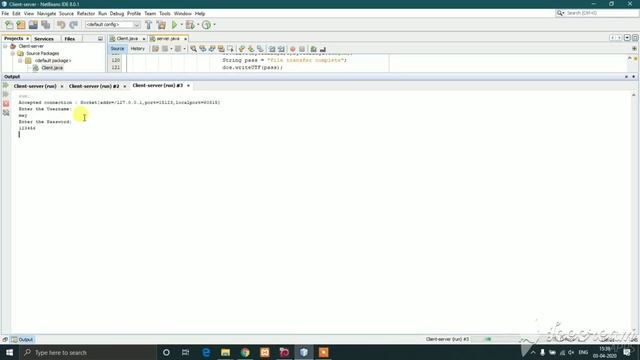Open the File menu

click(5, 13)
